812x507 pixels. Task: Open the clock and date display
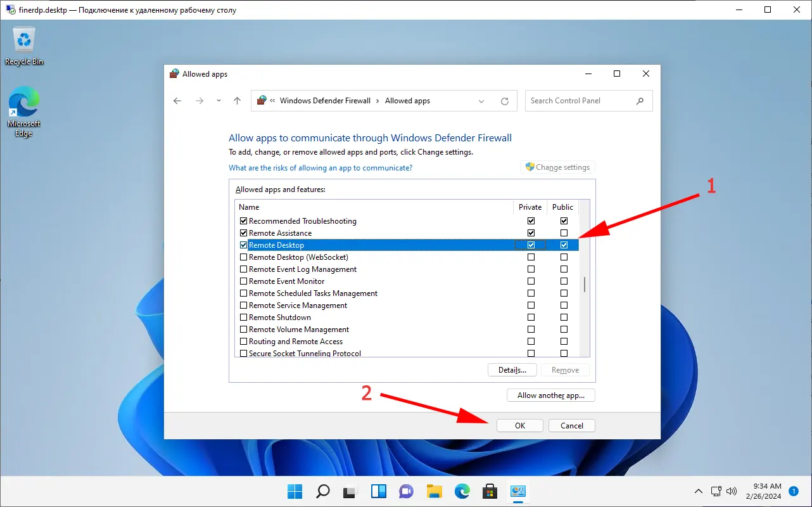pyautogui.click(x=763, y=491)
